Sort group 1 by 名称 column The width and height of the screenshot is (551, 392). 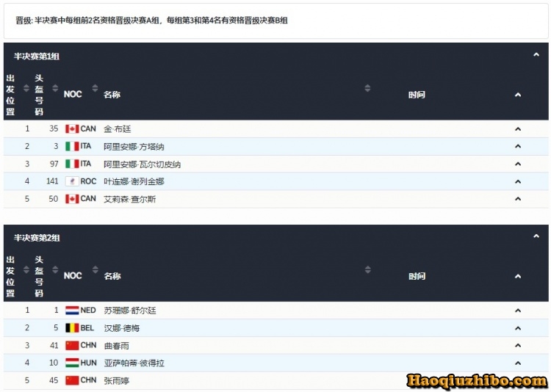367,88
